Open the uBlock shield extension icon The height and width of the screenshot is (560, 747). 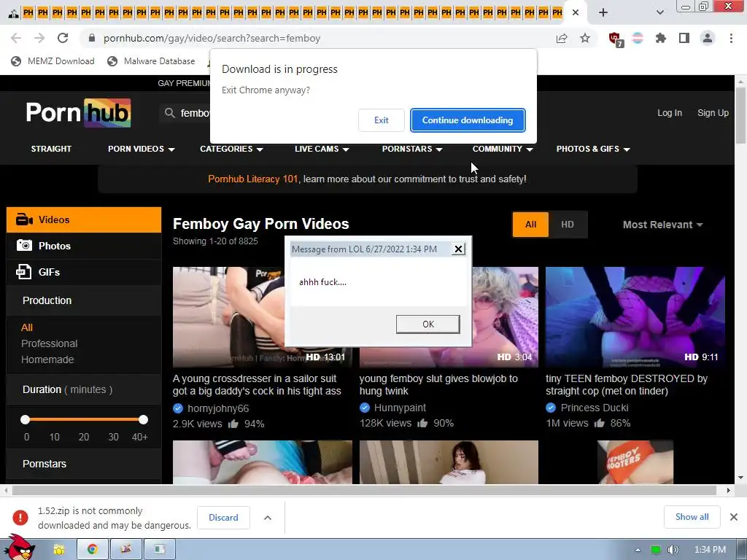click(x=616, y=39)
